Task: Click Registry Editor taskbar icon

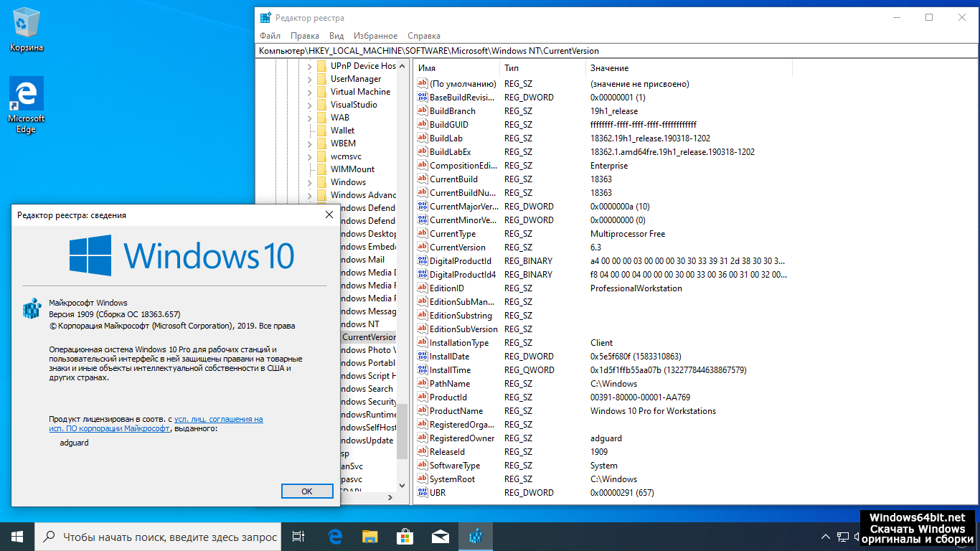Action: 475,537
